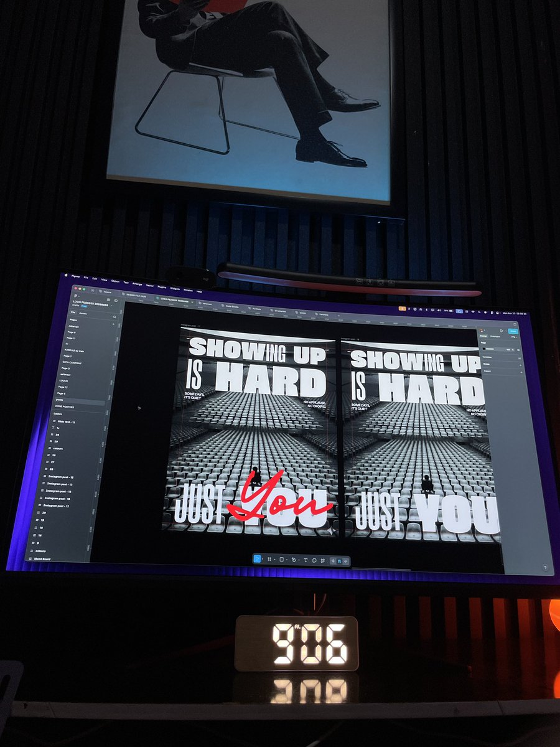Switch to the Prototype tab
Viewport: 560px width, 747px height.
[495, 336]
